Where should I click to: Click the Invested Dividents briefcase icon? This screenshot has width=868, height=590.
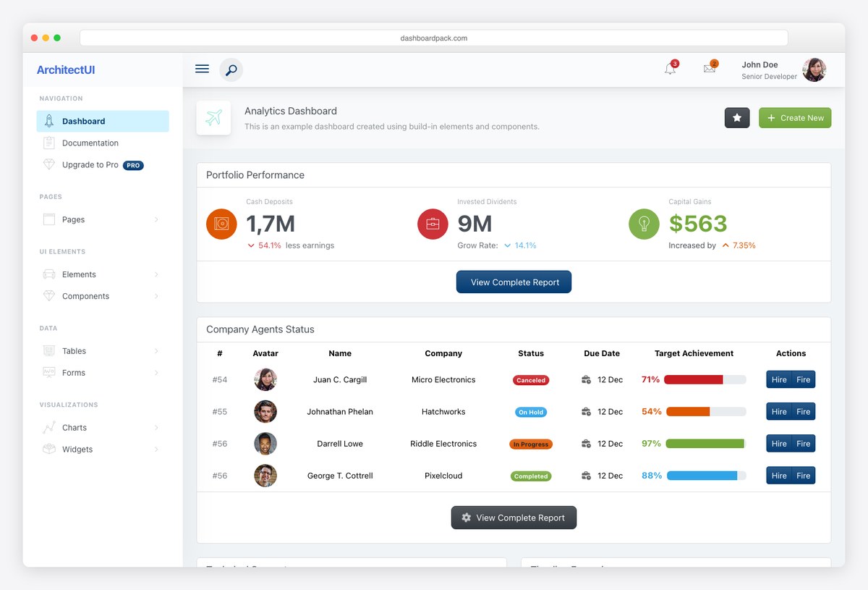point(433,224)
